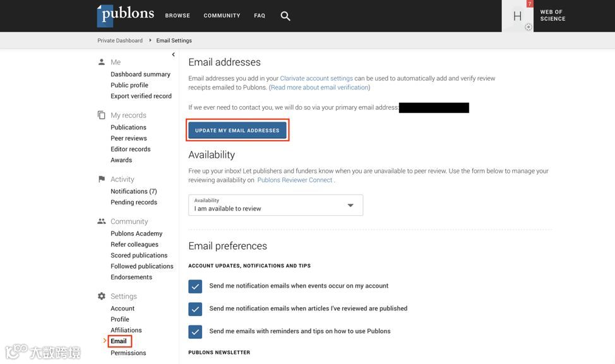Click Update My Email Addresses button

coord(237,130)
